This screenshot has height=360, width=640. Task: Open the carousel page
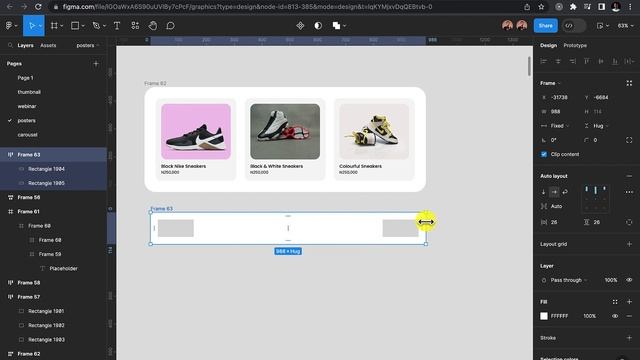click(x=27, y=135)
